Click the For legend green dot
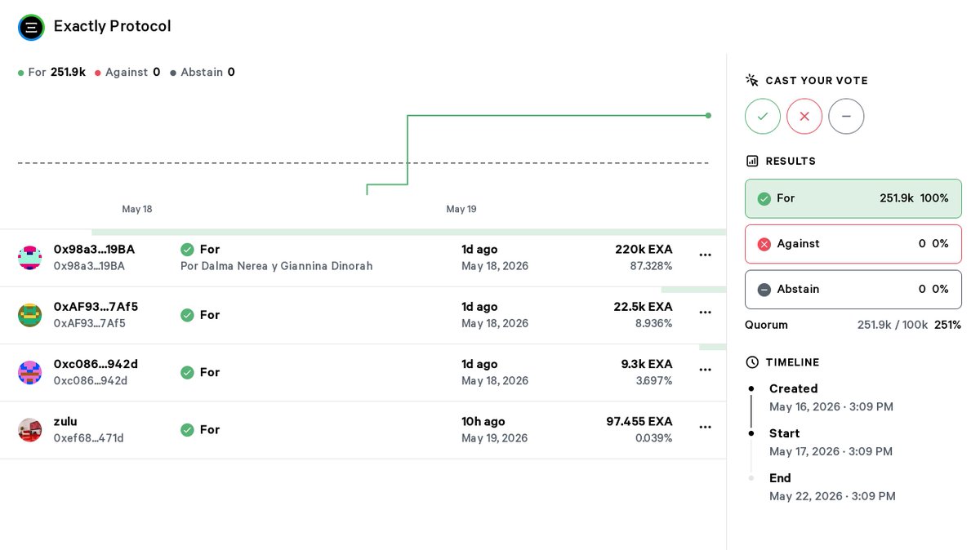Viewport: 980px width, 550px height. tap(21, 73)
